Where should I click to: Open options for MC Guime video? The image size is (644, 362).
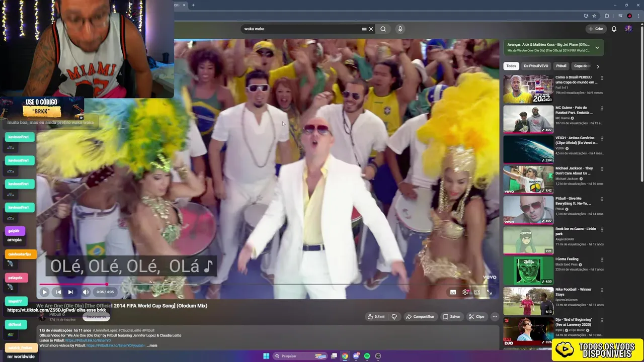[602, 108]
